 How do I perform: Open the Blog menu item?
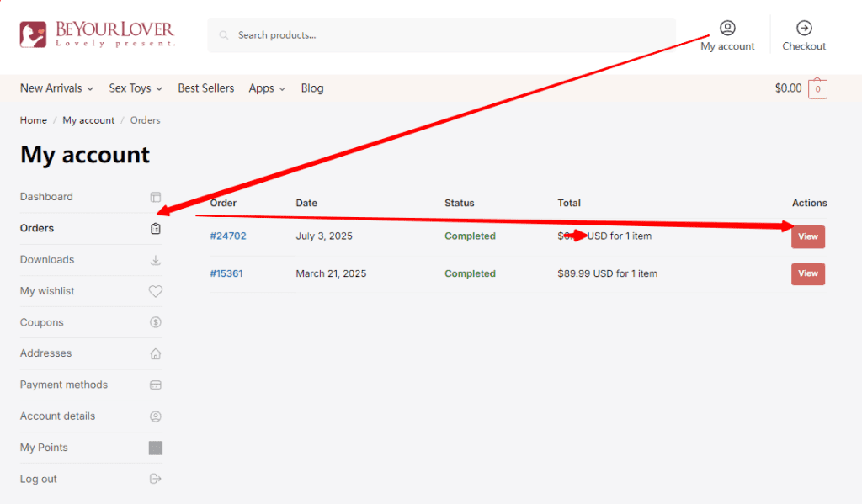312,88
